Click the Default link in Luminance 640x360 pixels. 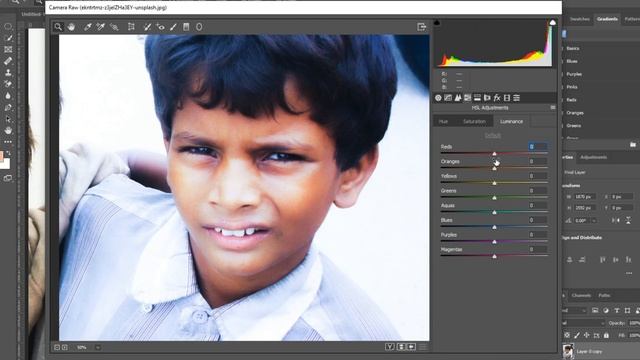click(x=493, y=136)
